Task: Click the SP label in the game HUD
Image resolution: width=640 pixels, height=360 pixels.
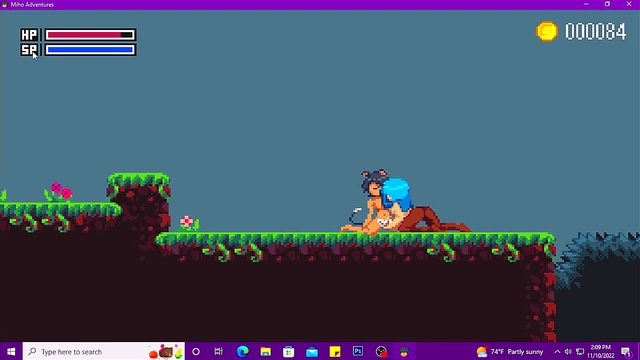Action: (x=29, y=50)
